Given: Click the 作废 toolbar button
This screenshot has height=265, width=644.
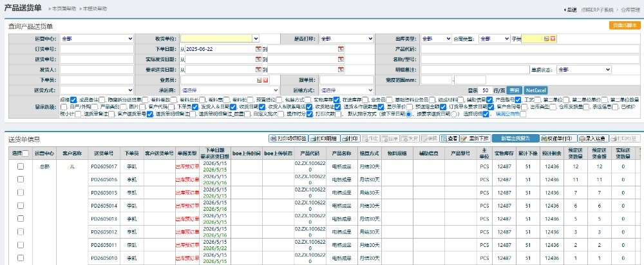Looking at the screenshot, I should 370,139.
